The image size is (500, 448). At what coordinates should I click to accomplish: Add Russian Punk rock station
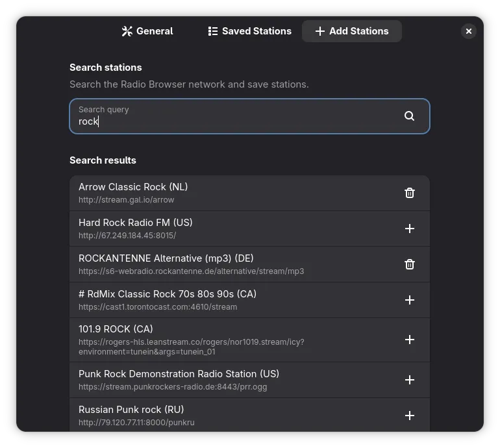409,416
